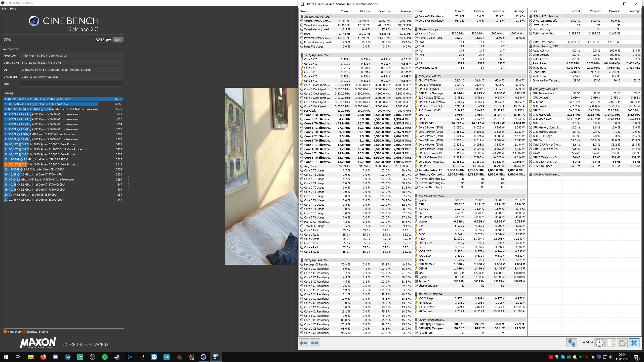644x362 pixels.
Task: Start logging with the spreadsheet plus button
Action: point(611,343)
